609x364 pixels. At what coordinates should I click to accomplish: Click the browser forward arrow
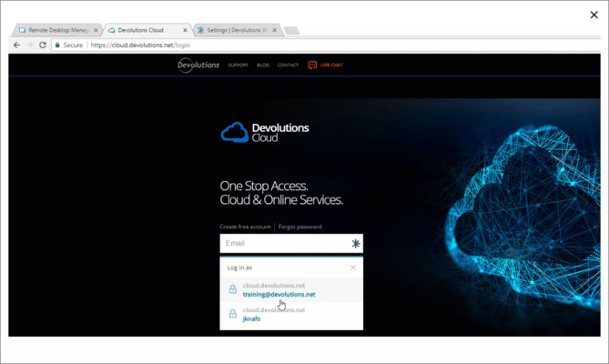[29, 45]
